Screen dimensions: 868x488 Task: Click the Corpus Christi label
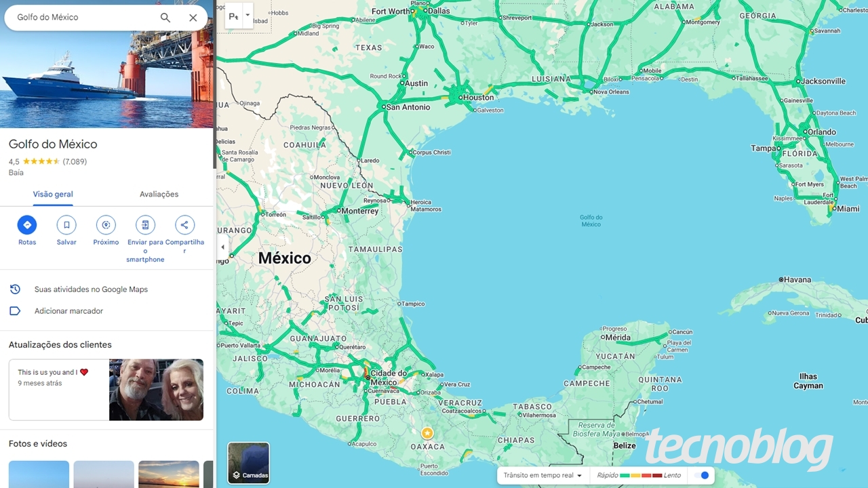pyautogui.click(x=431, y=152)
